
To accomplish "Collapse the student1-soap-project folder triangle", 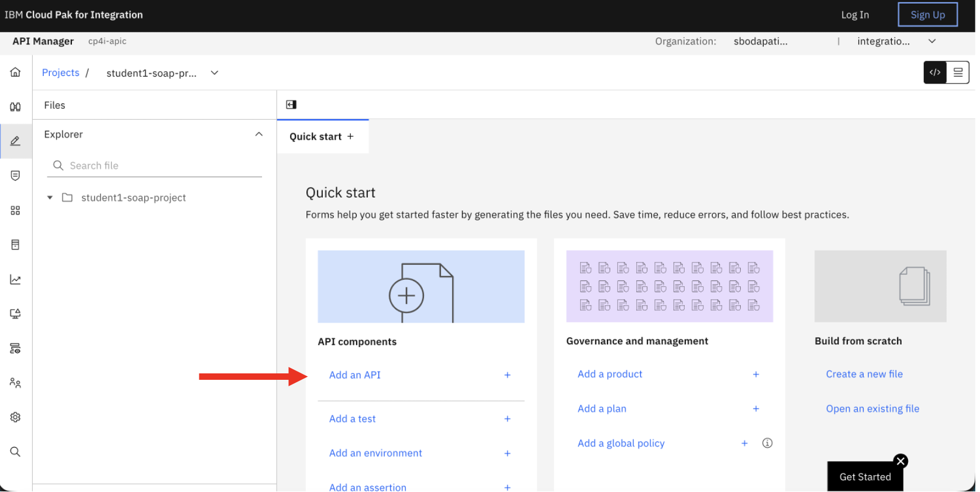I will pyautogui.click(x=50, y=198).
